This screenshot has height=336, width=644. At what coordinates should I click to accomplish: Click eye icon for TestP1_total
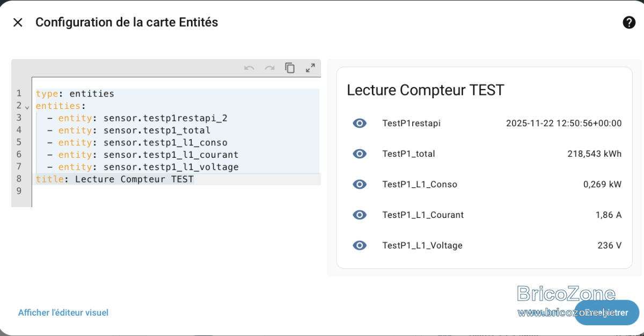click(360, 154)
